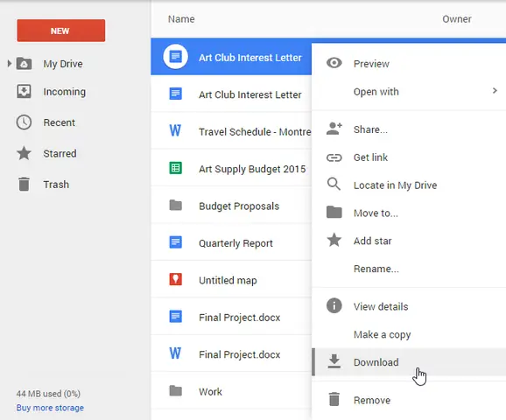The image size is (506, 420).
Task: Click the Locate magnifier icon
Action: tap(334, 185)
